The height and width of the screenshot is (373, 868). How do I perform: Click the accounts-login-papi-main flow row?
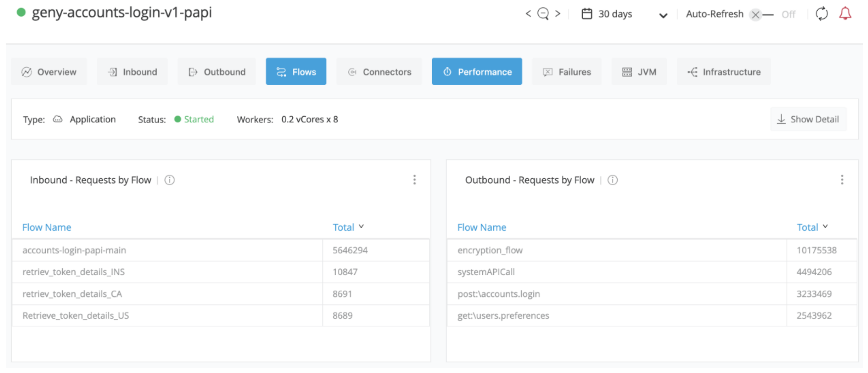point(221,250)
